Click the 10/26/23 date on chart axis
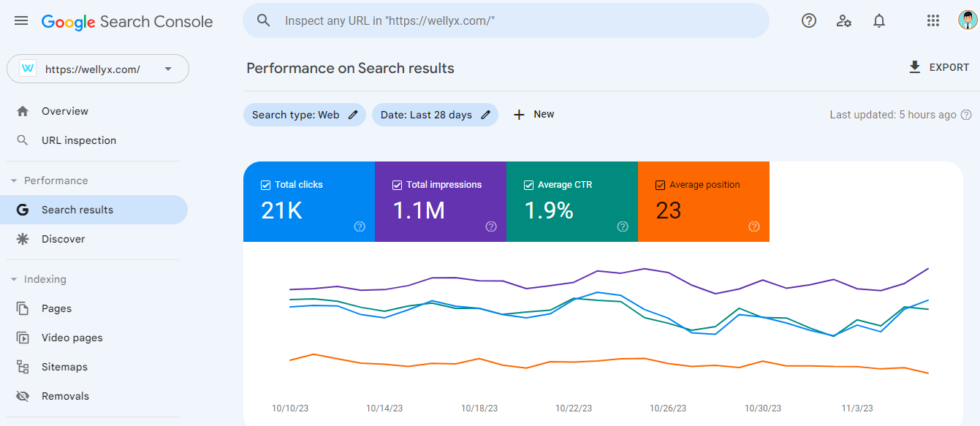The width and height of the screenshot is (980, 426). 669,408
